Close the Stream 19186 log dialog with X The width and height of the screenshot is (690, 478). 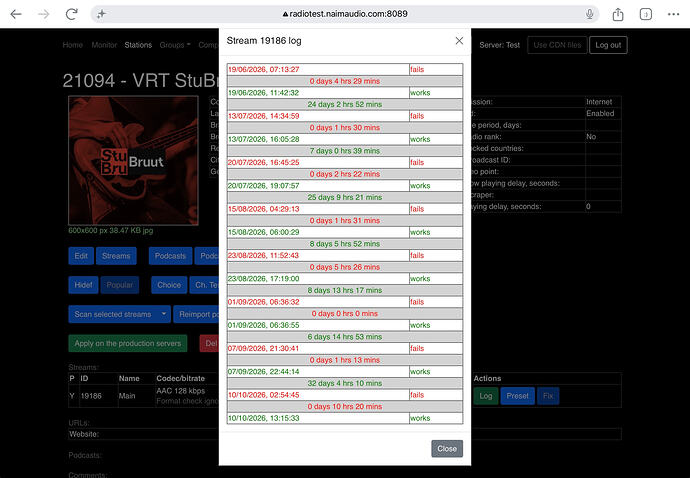pos(459,40)
